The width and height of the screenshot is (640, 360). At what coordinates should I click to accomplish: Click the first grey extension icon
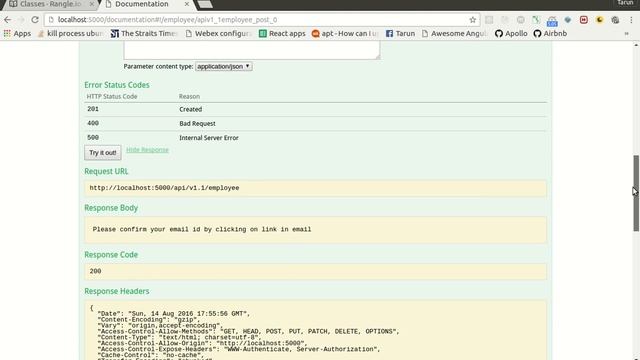[x=489, y=20]
